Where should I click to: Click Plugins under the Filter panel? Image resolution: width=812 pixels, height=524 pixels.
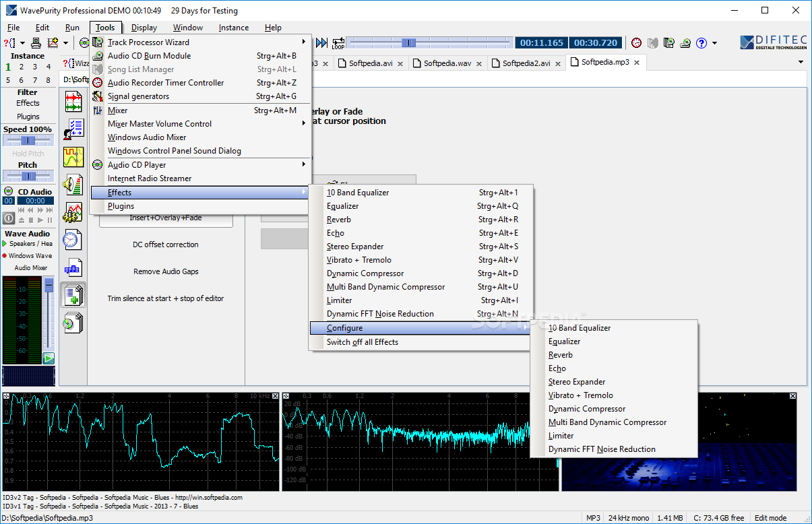(28, 117)
